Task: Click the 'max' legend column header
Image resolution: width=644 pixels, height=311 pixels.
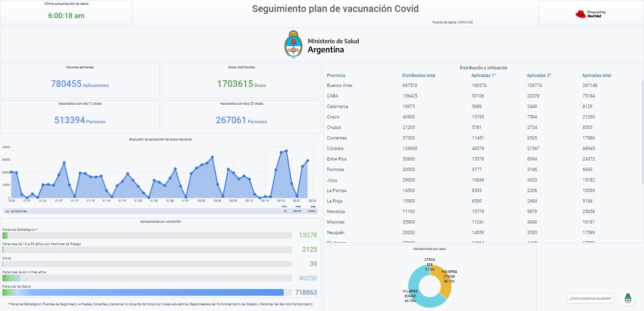Action: [297, 206]
